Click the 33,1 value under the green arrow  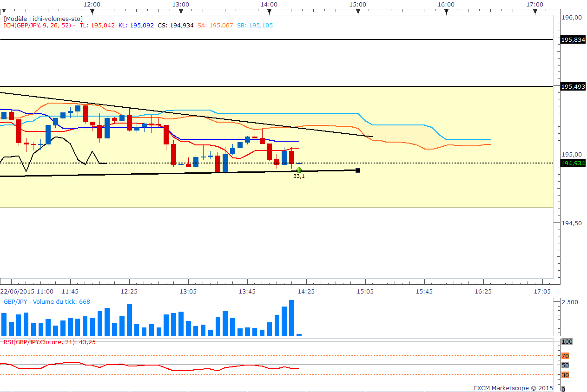299,176
